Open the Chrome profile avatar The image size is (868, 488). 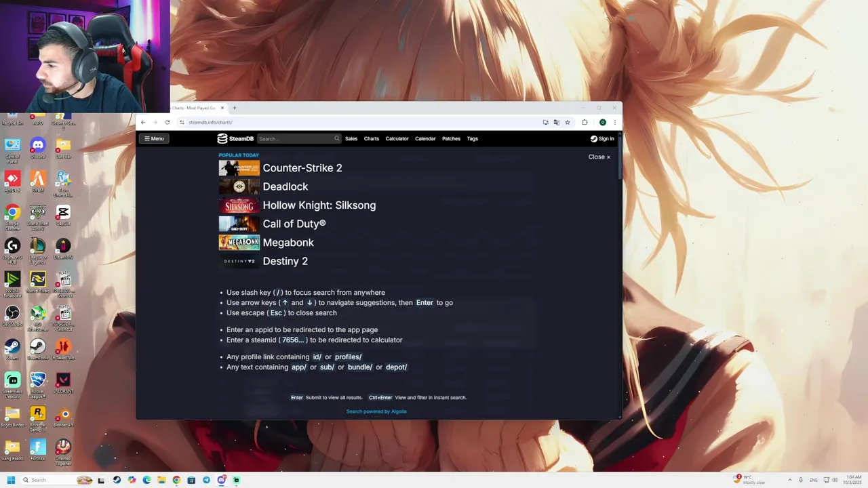(602, 122)
